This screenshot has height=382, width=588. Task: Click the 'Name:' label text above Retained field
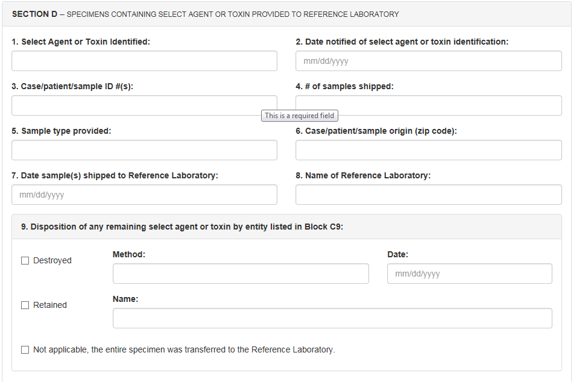pos(125,299)
